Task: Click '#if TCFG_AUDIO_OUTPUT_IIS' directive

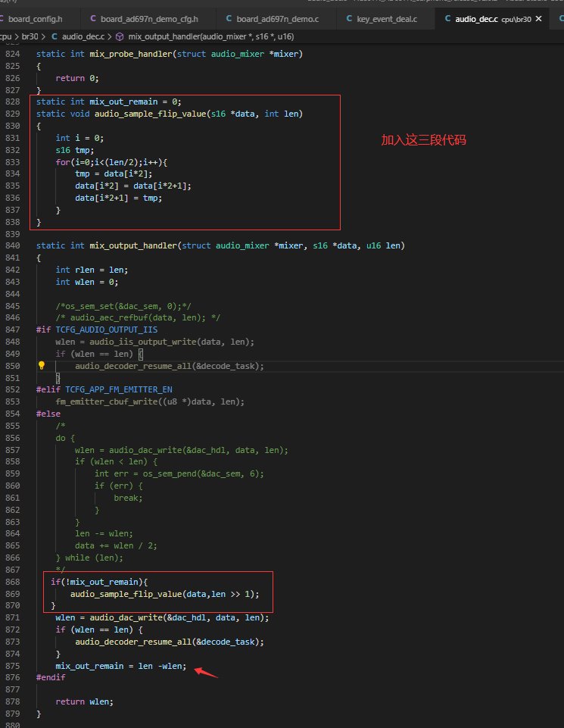Action: [97, 330]
